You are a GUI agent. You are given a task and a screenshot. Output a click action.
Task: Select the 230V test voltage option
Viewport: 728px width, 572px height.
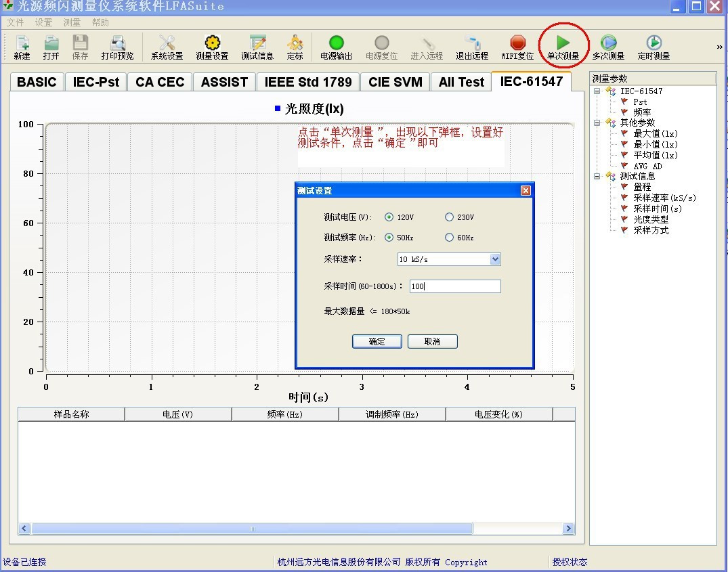click(x=449, y=217)
